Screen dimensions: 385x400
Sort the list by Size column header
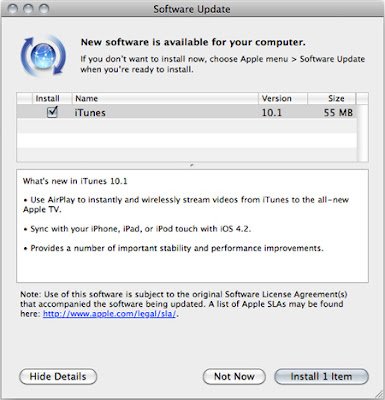(332, 98)
